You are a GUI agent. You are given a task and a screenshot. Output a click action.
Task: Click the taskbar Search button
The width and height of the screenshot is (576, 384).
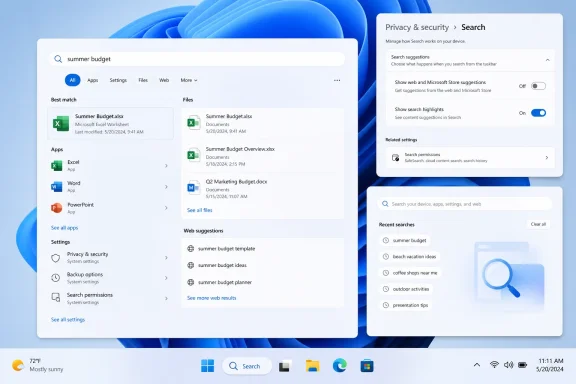pyautogui.click(x=246, y=366)
